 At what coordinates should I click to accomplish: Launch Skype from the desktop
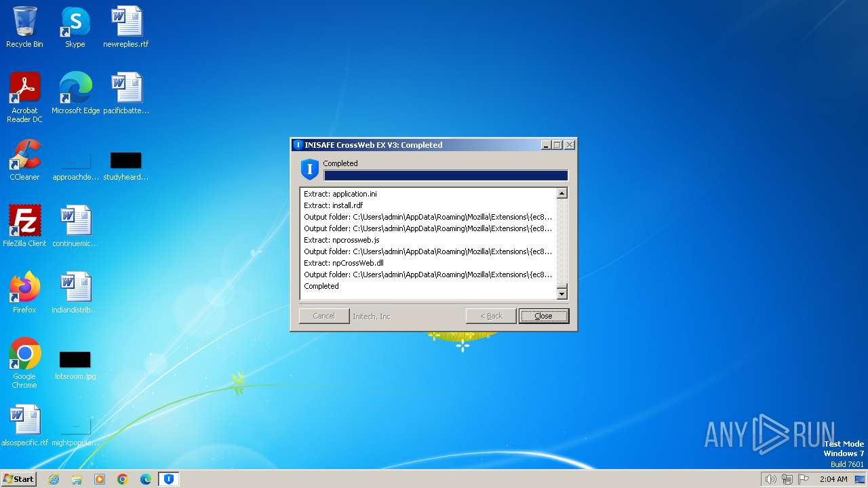(75, 27)
